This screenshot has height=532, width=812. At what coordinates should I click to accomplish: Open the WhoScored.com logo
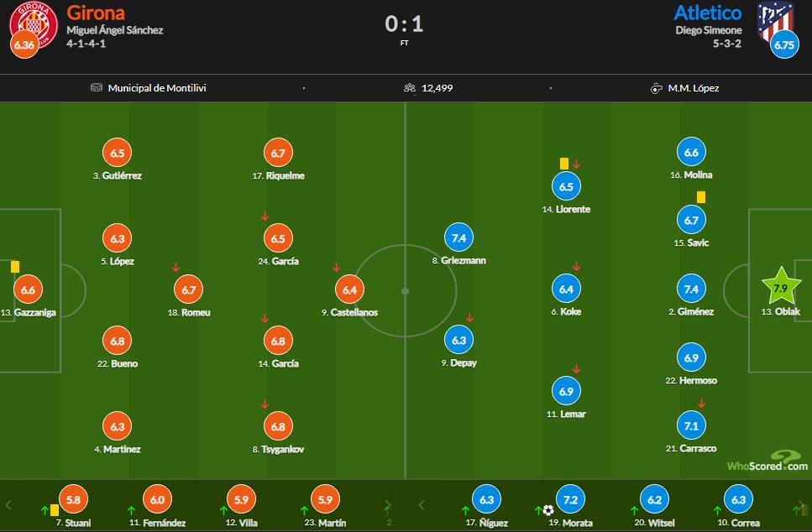(x=767, y=463)
